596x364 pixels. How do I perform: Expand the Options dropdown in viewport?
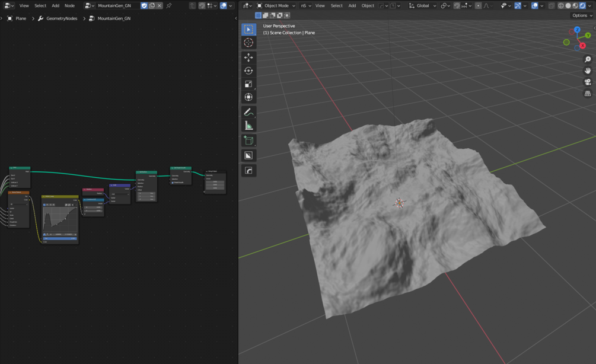(581, 15)
